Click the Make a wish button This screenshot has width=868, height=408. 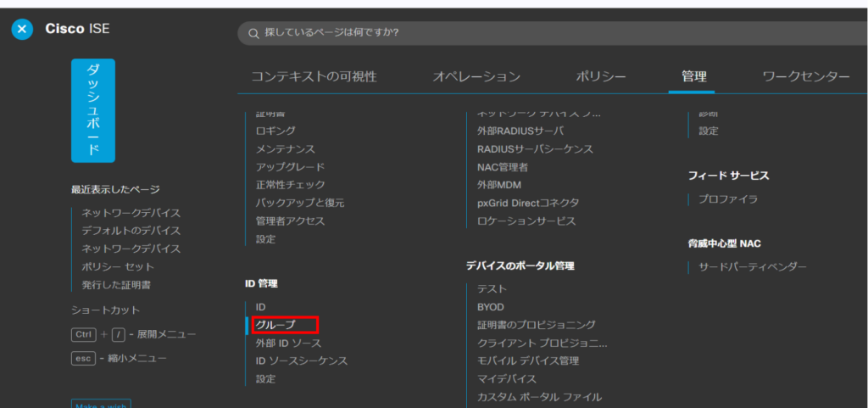101,405
